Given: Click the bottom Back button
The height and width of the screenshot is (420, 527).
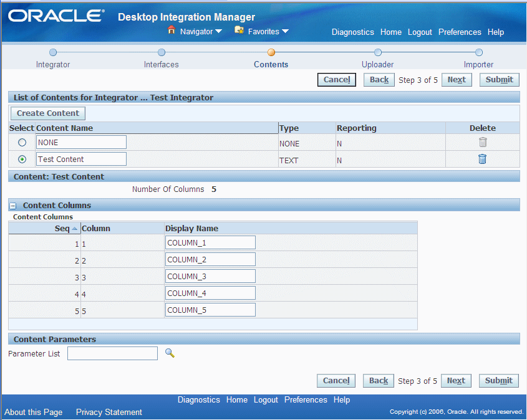Looking at the screenshot, I should pos(379,381).
